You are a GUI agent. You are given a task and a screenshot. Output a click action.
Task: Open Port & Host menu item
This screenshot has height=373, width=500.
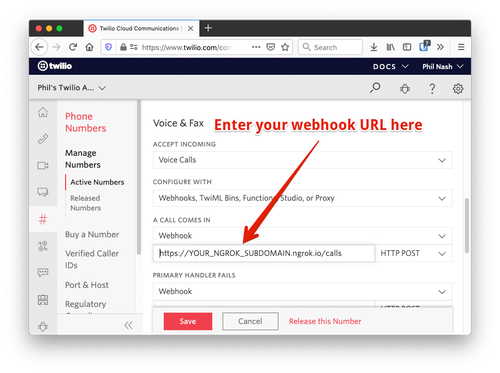click(x=87, y=285)
